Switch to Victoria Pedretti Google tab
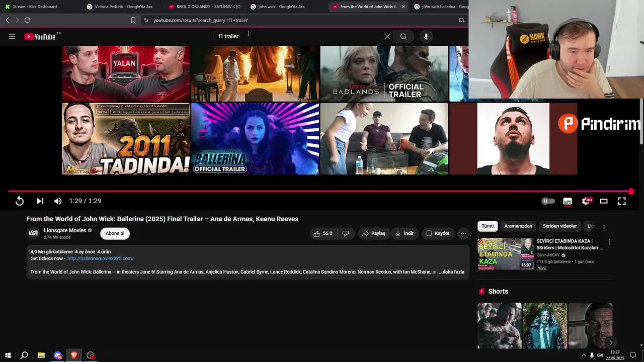 pos(122,7)
